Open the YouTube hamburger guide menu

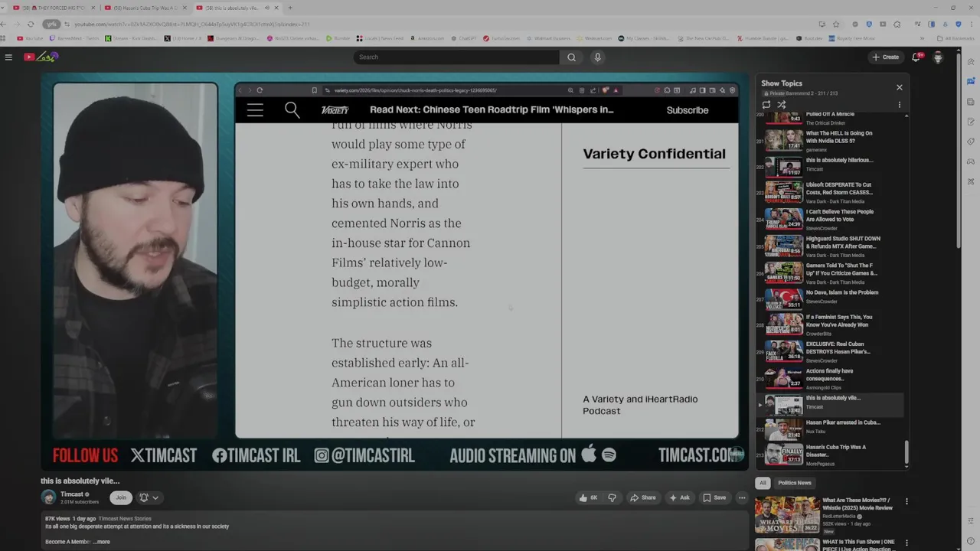[8, 57]
